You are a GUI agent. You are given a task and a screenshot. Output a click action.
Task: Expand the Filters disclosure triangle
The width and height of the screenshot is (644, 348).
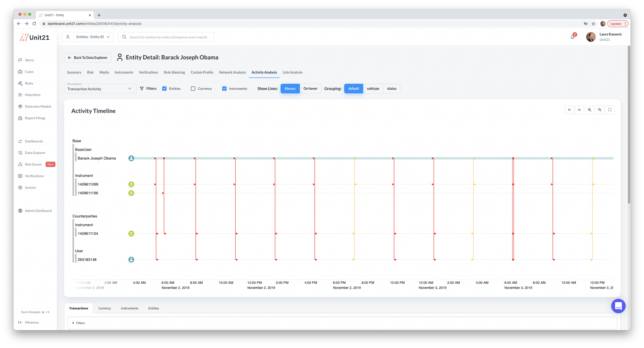point(73,323)
